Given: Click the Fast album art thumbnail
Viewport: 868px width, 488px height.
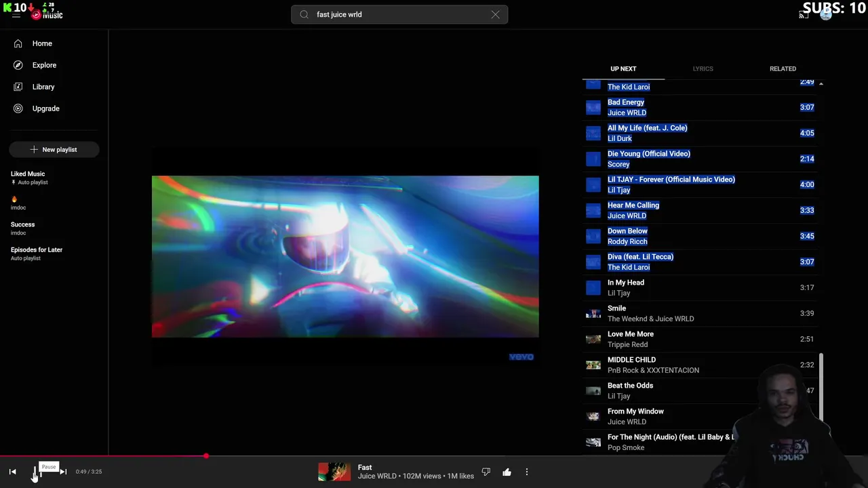Looking at the screenshot, I should tap(334, 472).
